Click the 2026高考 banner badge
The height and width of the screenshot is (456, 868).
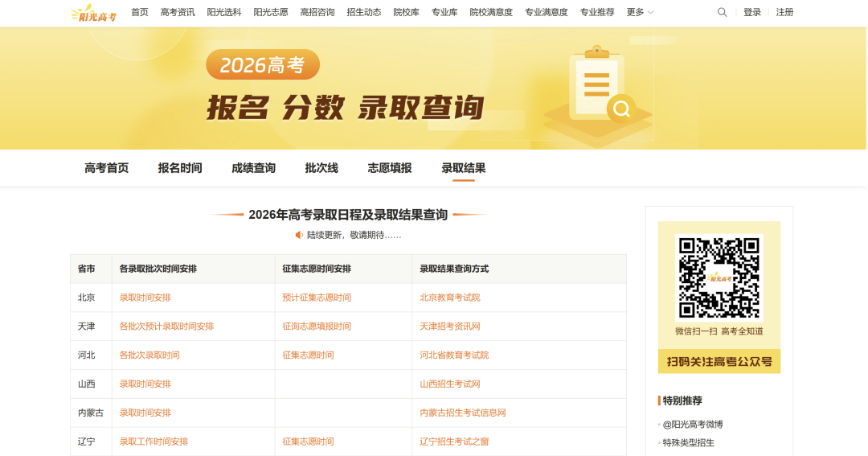click(x=262, y=65)
